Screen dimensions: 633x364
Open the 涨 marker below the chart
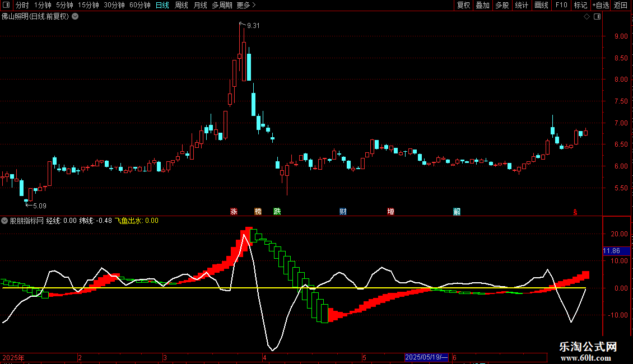pyautogui.click(x=234, y=212)
